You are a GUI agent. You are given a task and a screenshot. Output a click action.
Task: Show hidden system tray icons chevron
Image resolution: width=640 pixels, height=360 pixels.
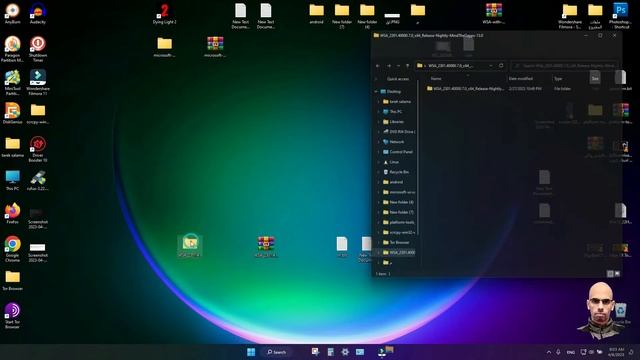549,352
